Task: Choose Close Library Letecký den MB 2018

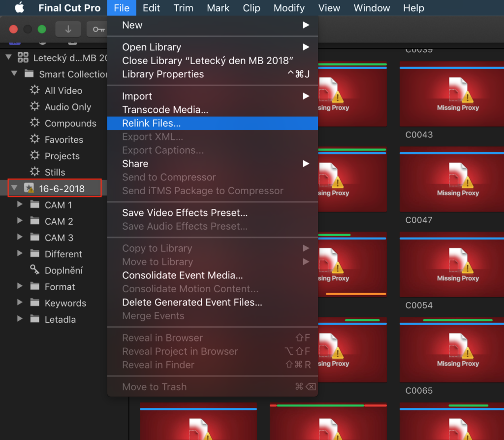Action: click(x=213, y=61)
